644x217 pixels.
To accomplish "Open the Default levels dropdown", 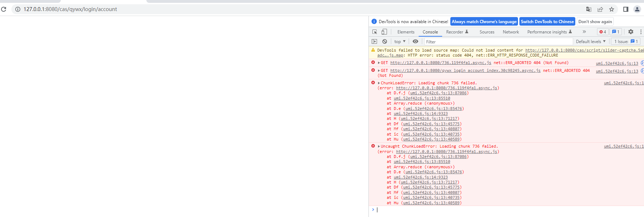I will click(591, 42).
